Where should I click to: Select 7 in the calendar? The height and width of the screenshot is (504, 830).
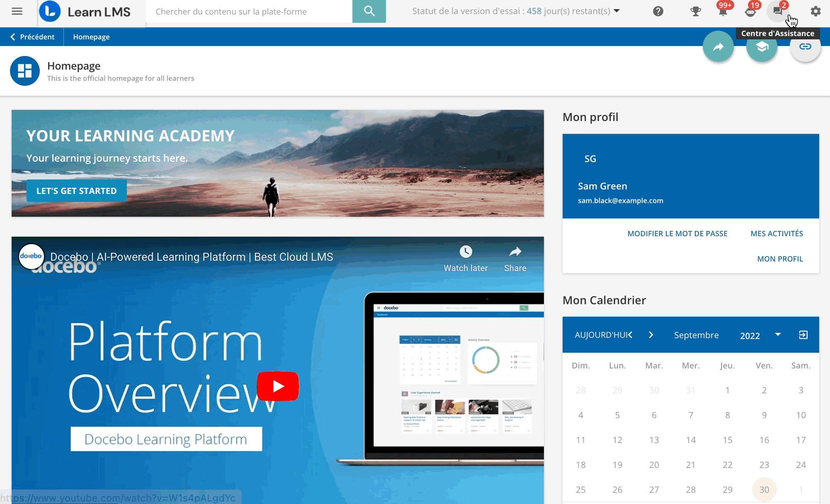(x=691, y=415)
